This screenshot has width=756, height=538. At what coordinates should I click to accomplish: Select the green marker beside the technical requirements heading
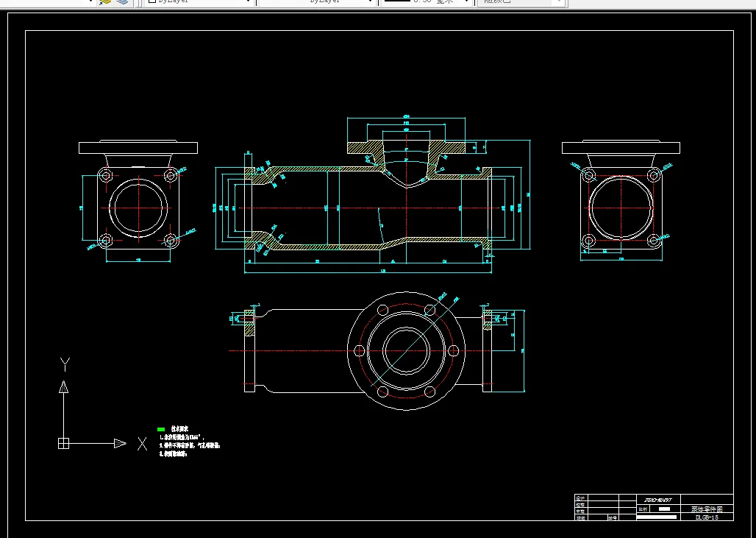[161, 429]
